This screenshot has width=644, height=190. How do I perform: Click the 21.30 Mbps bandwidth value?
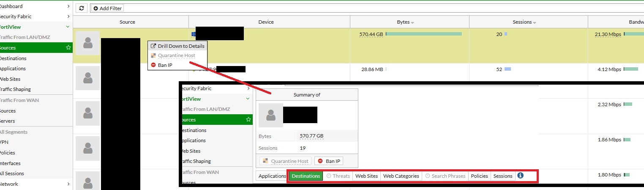coord(608,34)
